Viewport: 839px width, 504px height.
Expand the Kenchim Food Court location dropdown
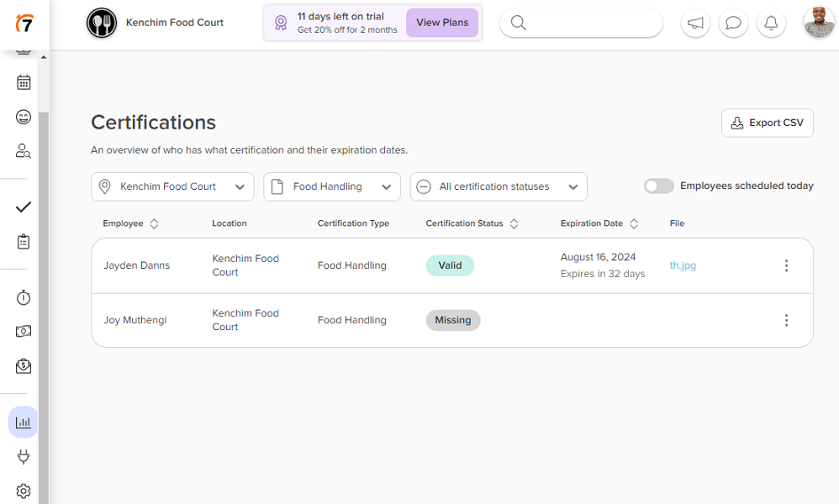coord(172,186)
